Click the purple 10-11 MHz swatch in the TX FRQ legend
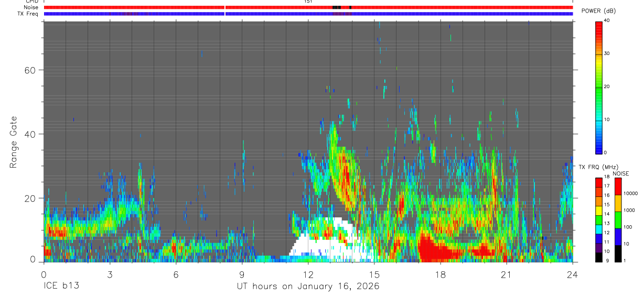The width and height of the screenshot is (644, 297). 598,248
